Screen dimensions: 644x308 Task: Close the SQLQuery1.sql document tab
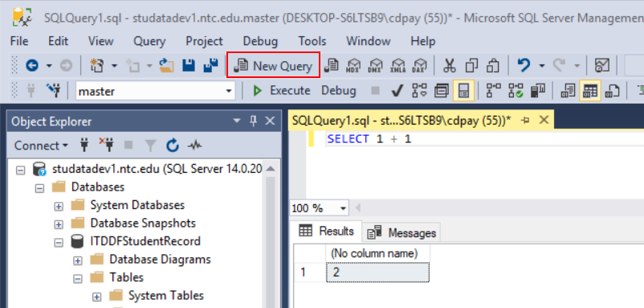coord(544,120)
